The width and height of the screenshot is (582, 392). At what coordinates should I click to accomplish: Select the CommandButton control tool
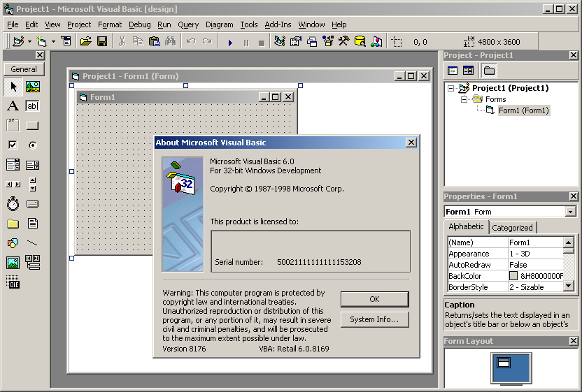coord(33,125)
